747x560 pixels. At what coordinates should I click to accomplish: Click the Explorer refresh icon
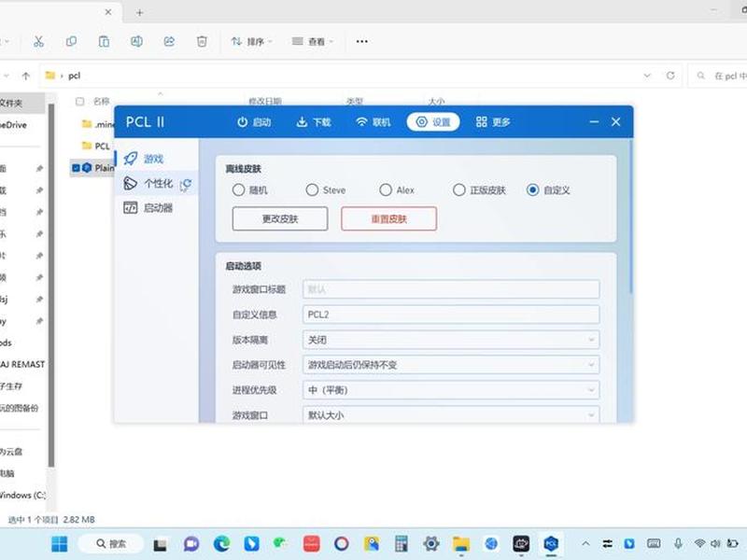pyautogui.click(x=670, y=76)
